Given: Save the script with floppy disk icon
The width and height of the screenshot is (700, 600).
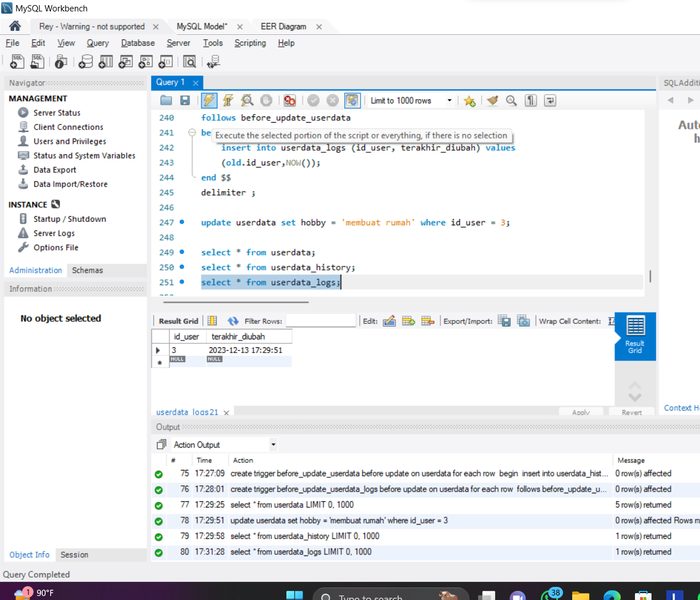Looking at the screenshot, I should click(x=185, y=100).
